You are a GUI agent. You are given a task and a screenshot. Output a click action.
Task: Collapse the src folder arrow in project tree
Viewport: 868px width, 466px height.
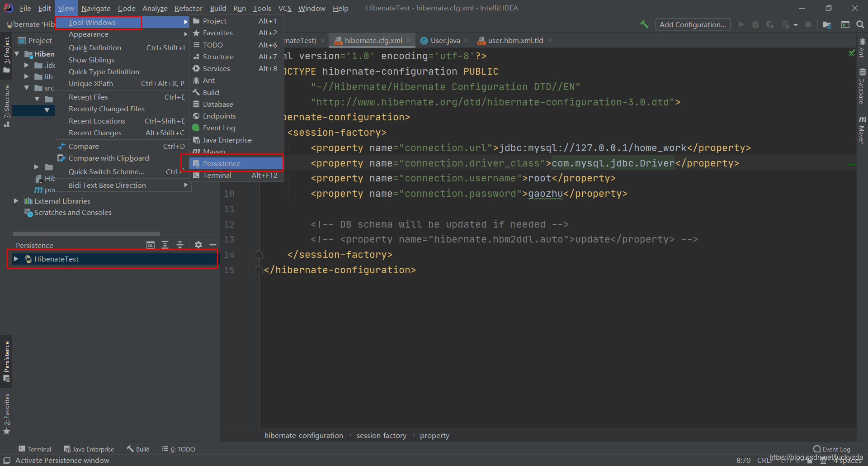click(26, 88)
